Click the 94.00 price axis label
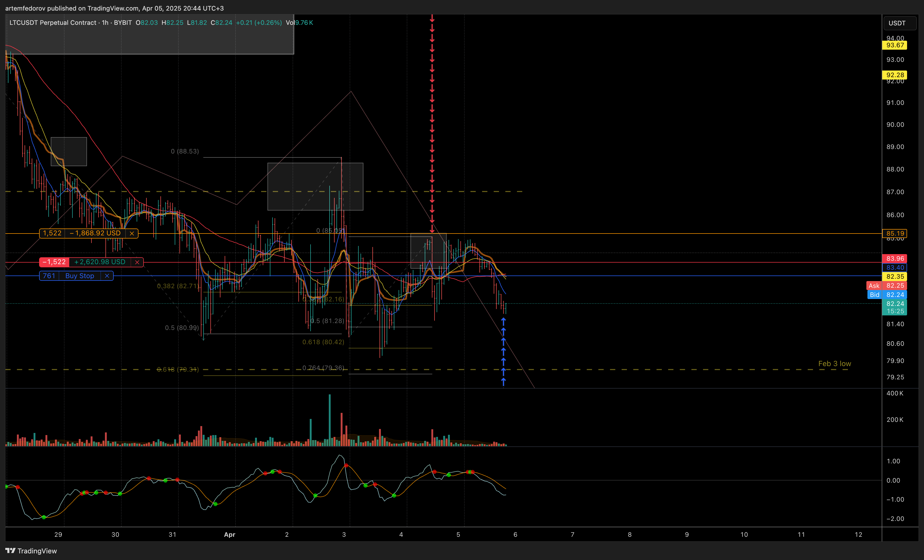This screenshot has width=924, height=560. pos(895,38)
